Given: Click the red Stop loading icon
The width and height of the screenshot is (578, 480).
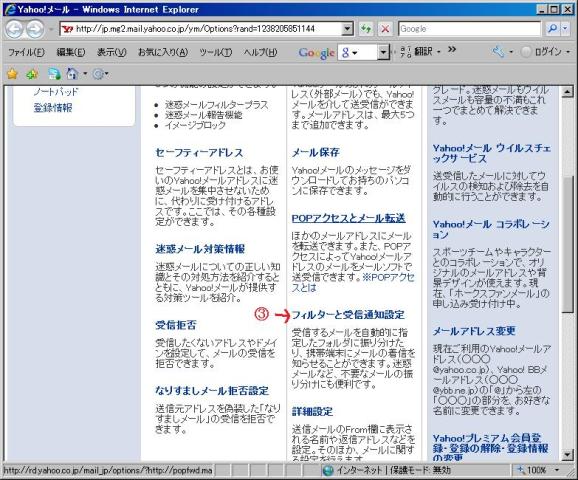Looking at the screenshot, I should (385, 29).
